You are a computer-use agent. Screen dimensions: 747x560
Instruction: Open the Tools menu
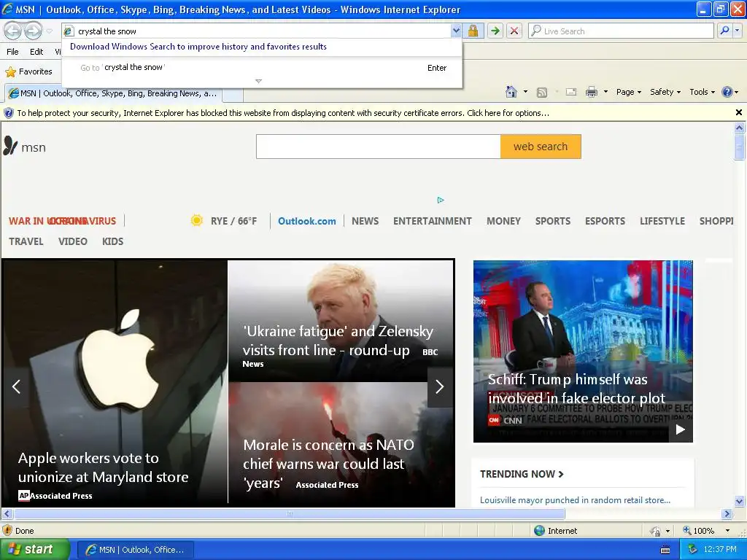click(x=702, y=92)
